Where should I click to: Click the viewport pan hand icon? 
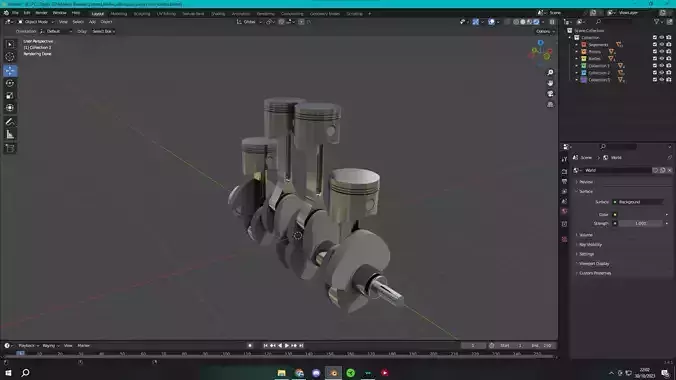coord(550,83)
